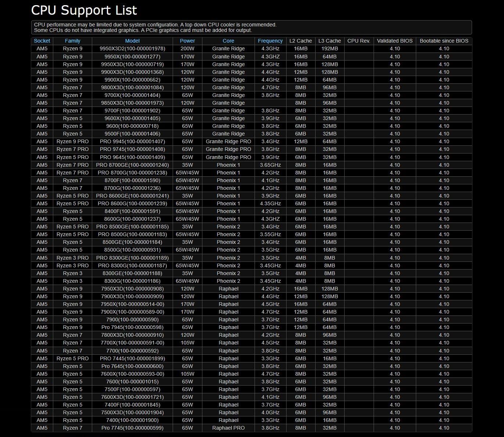Select model 8700F(100-000001590)
This screenshot has width=504, height=437.
coord(132,180)
